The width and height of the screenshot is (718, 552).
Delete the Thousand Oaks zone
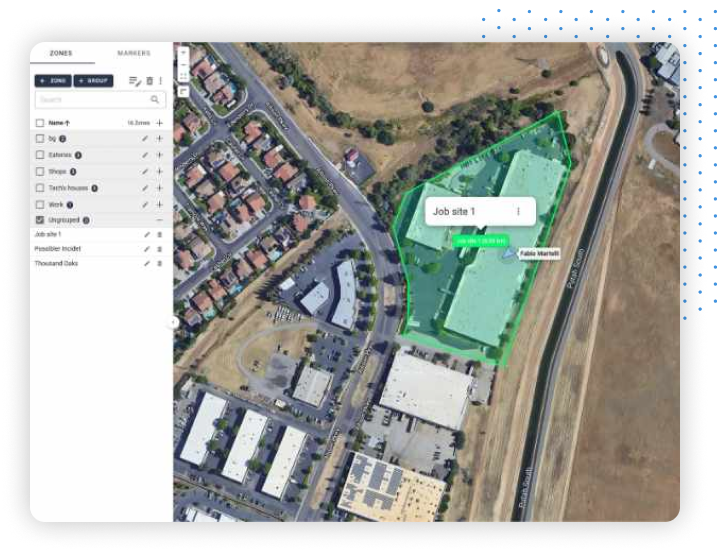(160, 264)
